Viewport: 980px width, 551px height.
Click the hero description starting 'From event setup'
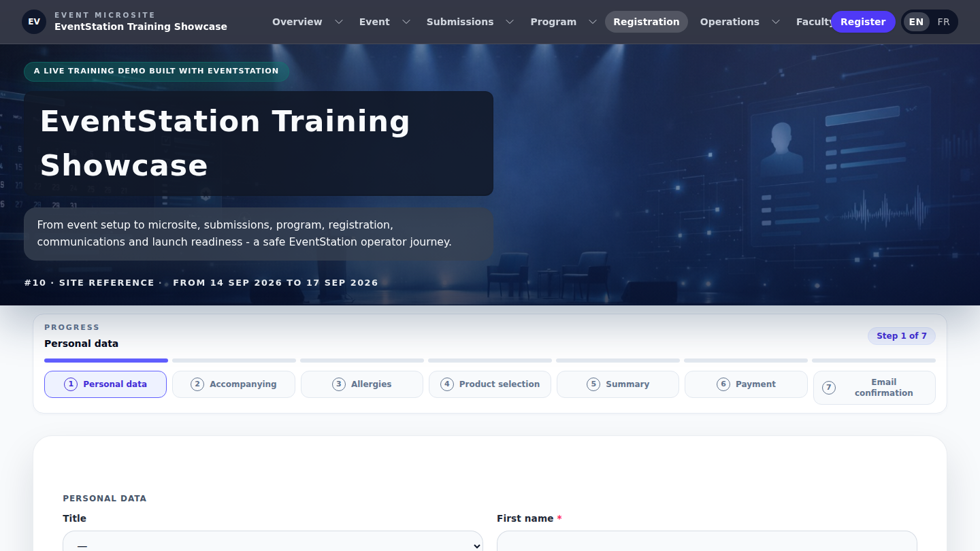tap(259, 234)
